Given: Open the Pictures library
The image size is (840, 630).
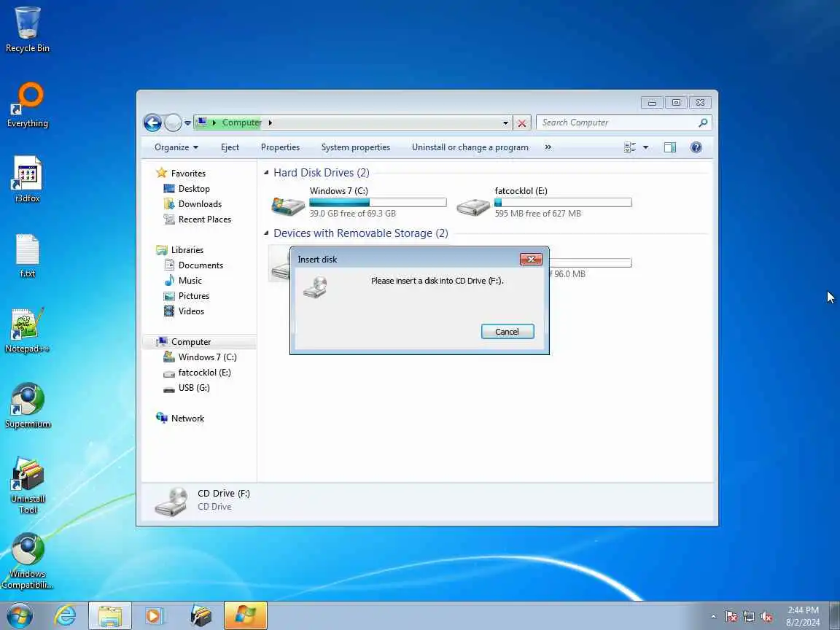Looking at the screenshot, I should point(187,296).
